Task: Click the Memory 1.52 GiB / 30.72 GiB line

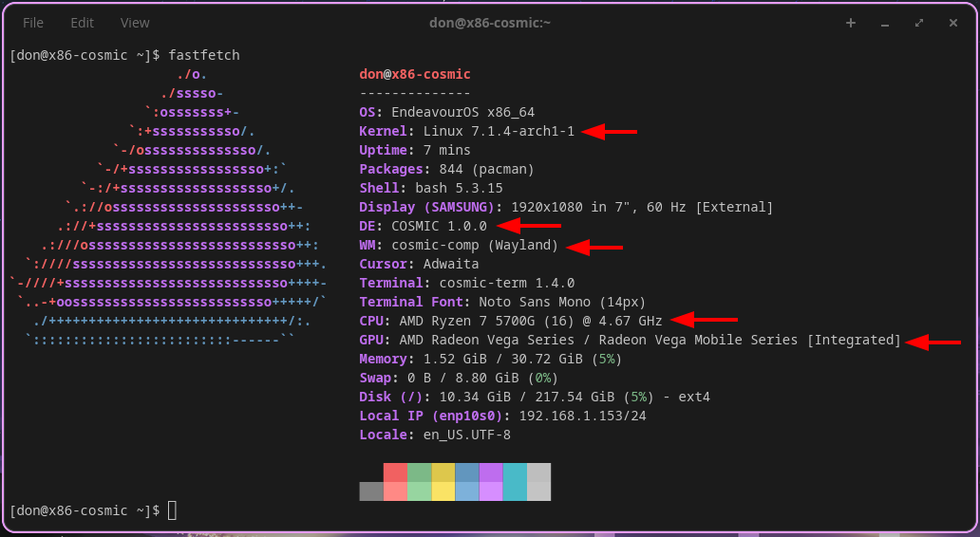Action: coord(491,359)
